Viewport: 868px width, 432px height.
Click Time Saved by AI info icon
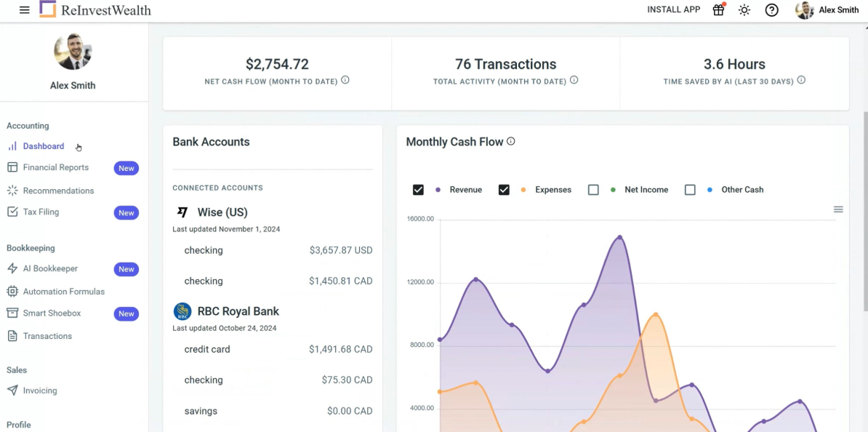click(801, 80)
